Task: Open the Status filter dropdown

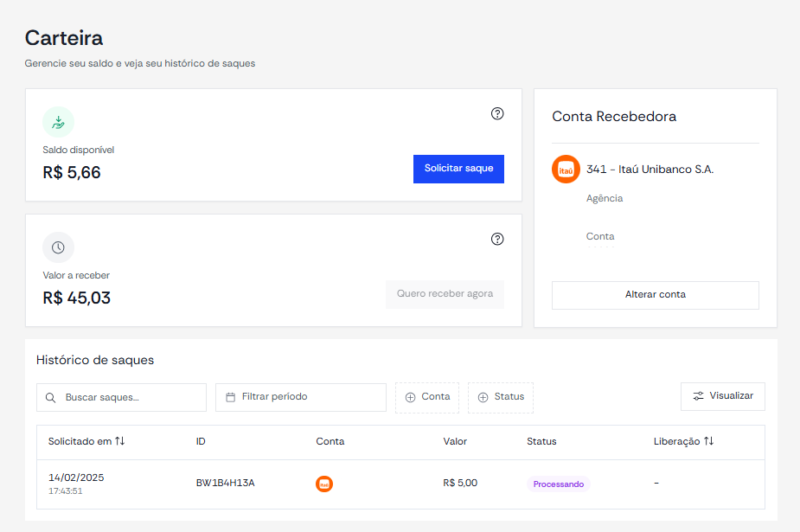Action: tap(501, 397)
